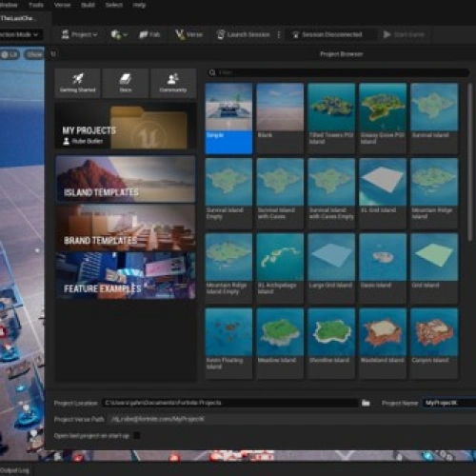The image size is (476, 476).
Task: Open the Build menu
Action: (x=88, y=5)
